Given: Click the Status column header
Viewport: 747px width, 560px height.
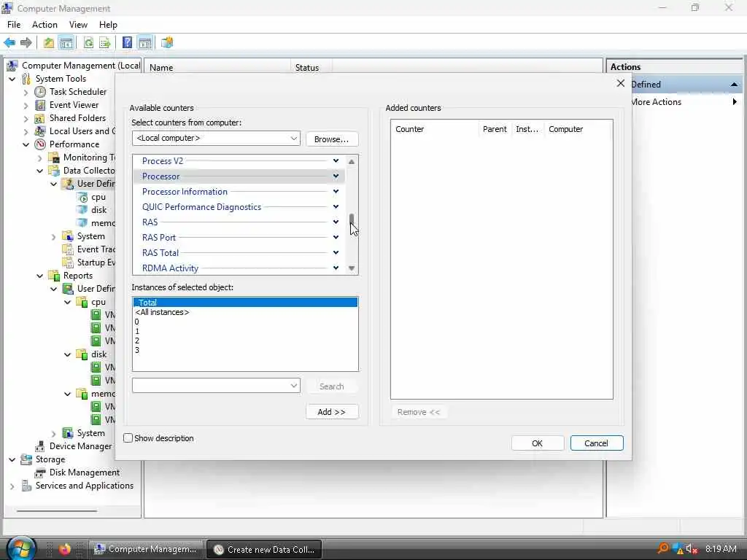Looking at the screenshot, I should tap(311, 68).
